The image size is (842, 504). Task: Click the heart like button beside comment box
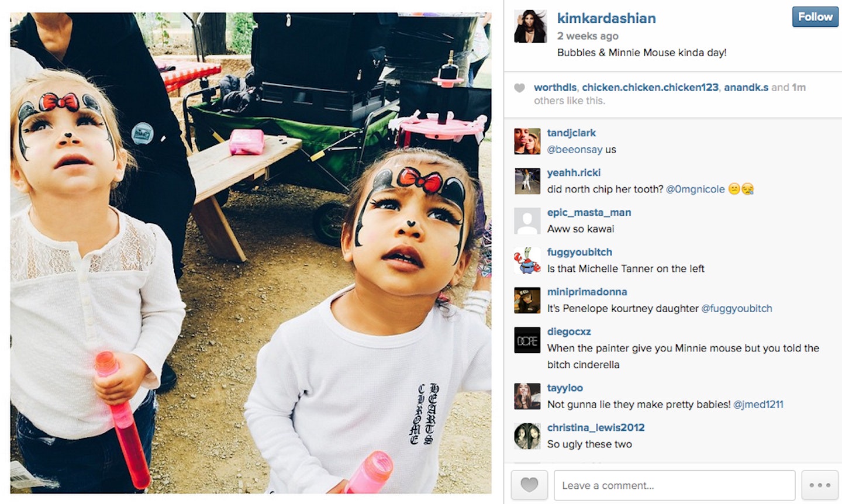[x=529, y=485]
